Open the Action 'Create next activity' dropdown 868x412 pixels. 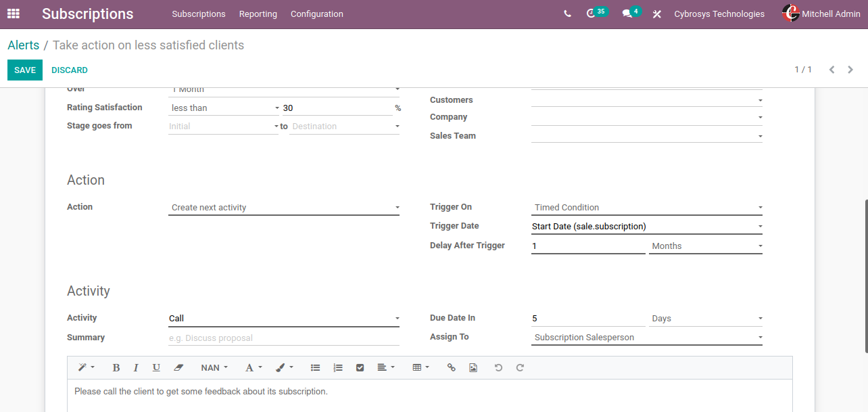coord(284,208)
